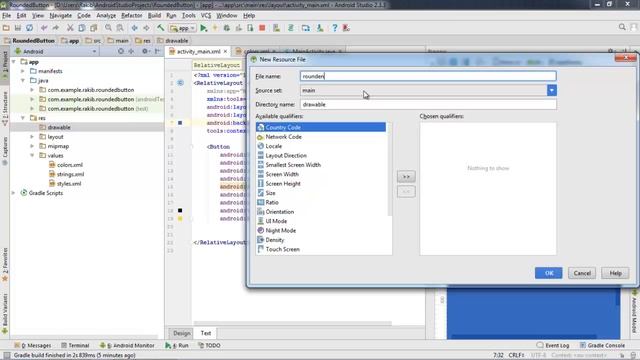Click the Directory name input field
This screenshot has width=640, height=360.
428,104
